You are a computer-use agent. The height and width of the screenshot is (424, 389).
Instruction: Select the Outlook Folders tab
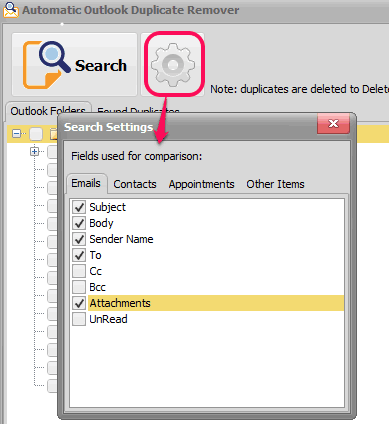48,111
